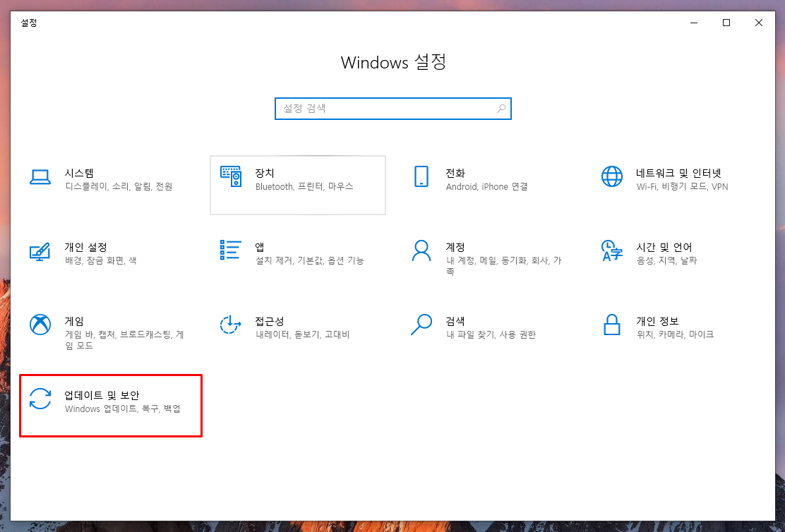The image size is (785, 532).
Task: Click the 검색 category title text
Action: point(455,321)
